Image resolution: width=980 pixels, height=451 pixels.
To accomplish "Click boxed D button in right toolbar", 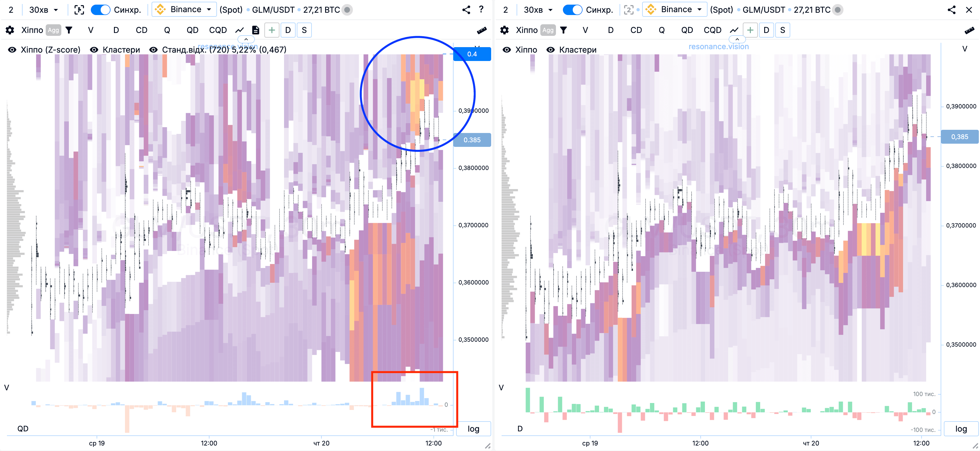I will point(766,30).
